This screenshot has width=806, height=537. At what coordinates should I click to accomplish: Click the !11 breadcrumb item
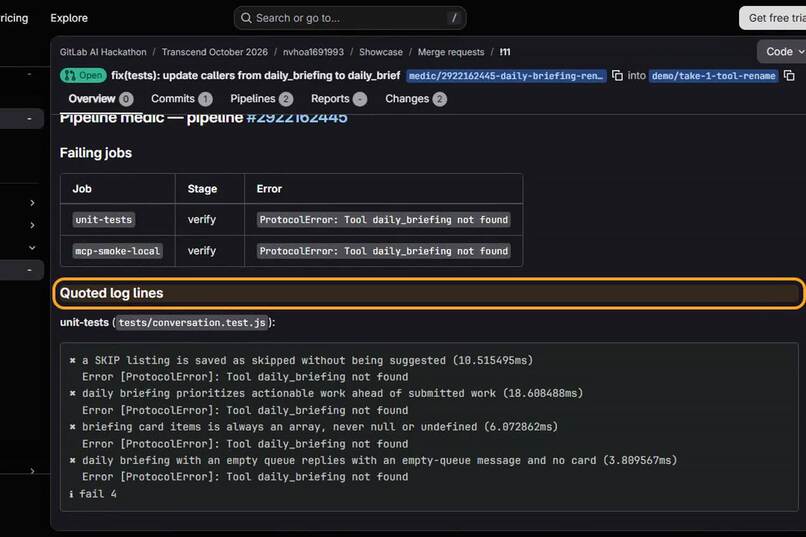tap(505, 52)
